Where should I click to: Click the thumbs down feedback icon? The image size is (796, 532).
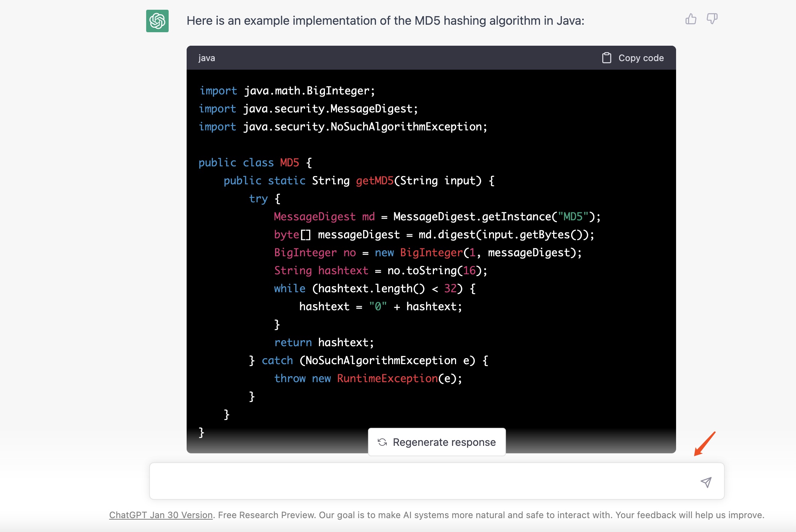point(712,19)
